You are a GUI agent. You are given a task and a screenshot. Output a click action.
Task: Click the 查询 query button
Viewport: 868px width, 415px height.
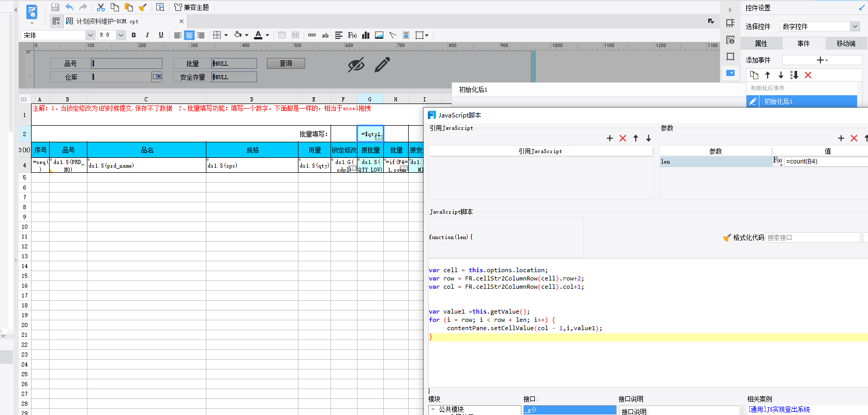[x=286, y=63]
